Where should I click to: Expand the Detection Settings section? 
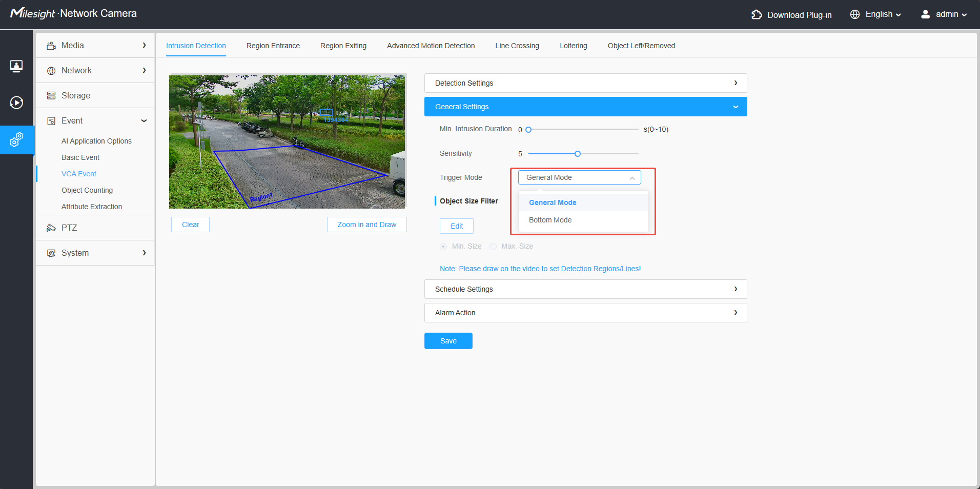point(585,83)
